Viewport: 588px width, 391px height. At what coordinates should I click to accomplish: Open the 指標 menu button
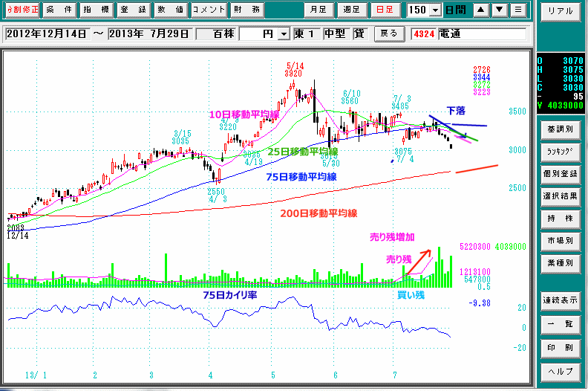(x=96, y=10)
